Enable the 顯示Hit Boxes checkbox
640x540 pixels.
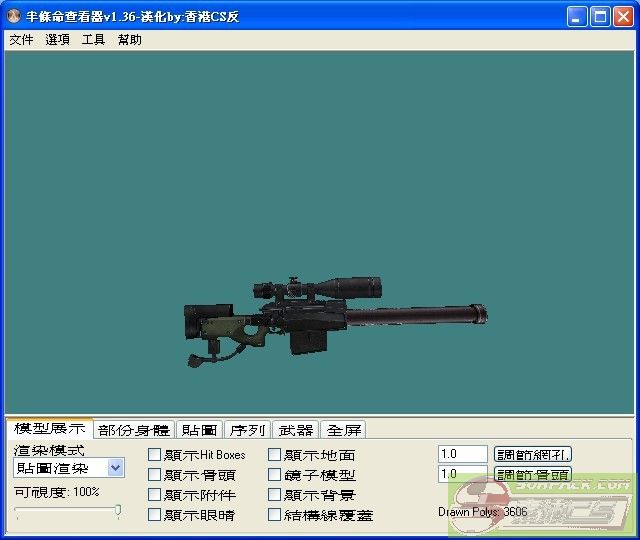pos(154,455)
